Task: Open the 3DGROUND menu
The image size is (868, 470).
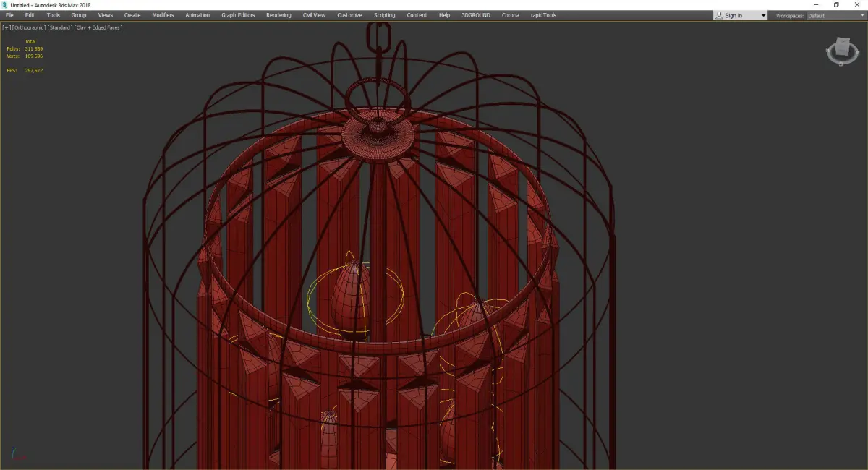Action: click(476, 15)
